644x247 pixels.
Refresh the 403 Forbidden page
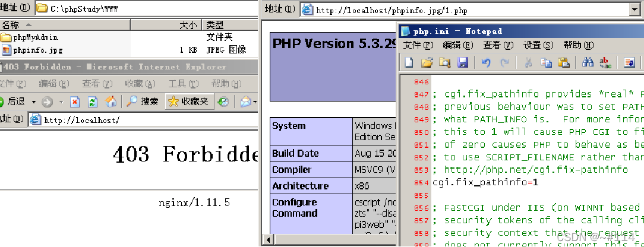point(93,102)
